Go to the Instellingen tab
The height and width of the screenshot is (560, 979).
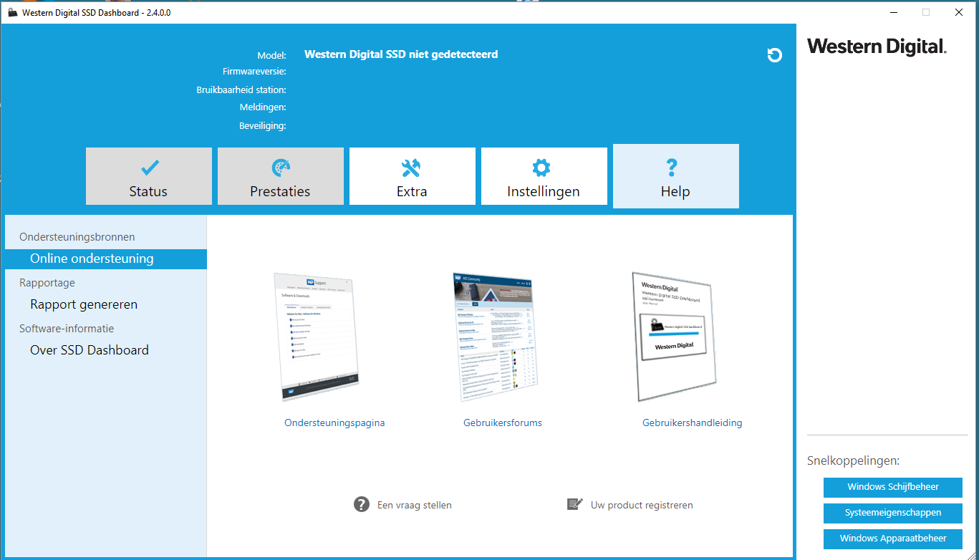[x=544, y=176]
